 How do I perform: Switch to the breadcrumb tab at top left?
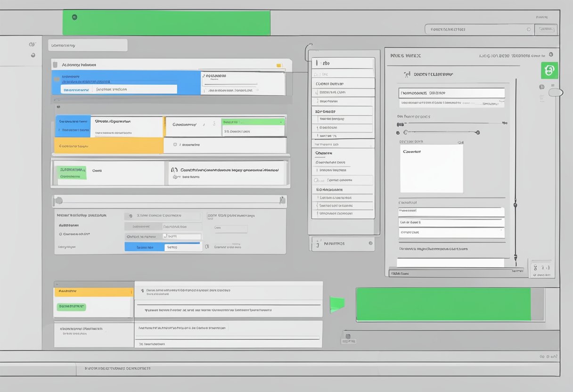pos(88,45)
